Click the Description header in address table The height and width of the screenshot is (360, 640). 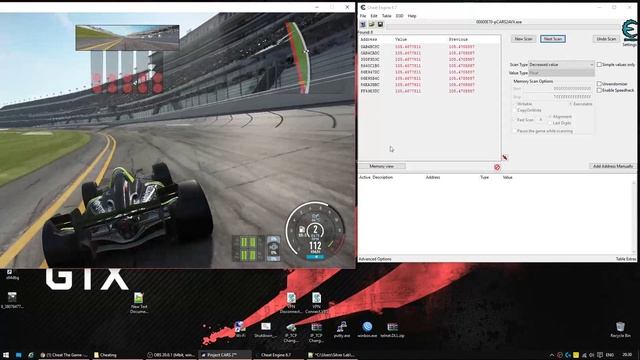coord(382,178)
